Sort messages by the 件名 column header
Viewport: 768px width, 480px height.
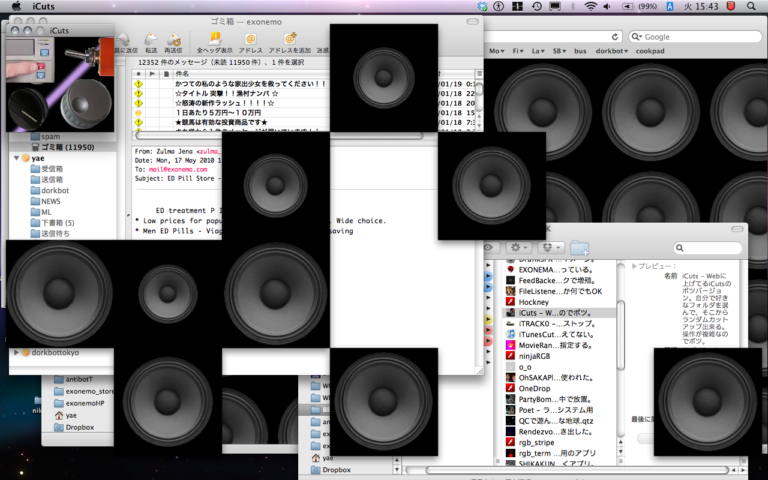pyautogui.click(x=250, y=73)
